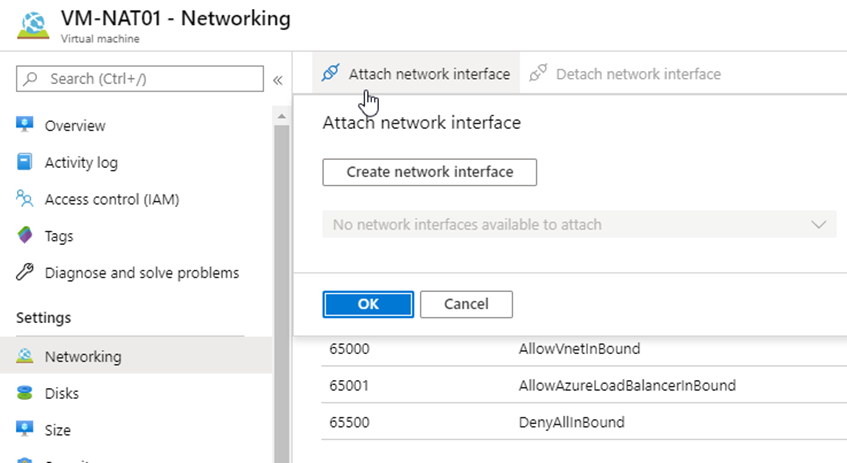Click the Tags icon

[25, 235]
